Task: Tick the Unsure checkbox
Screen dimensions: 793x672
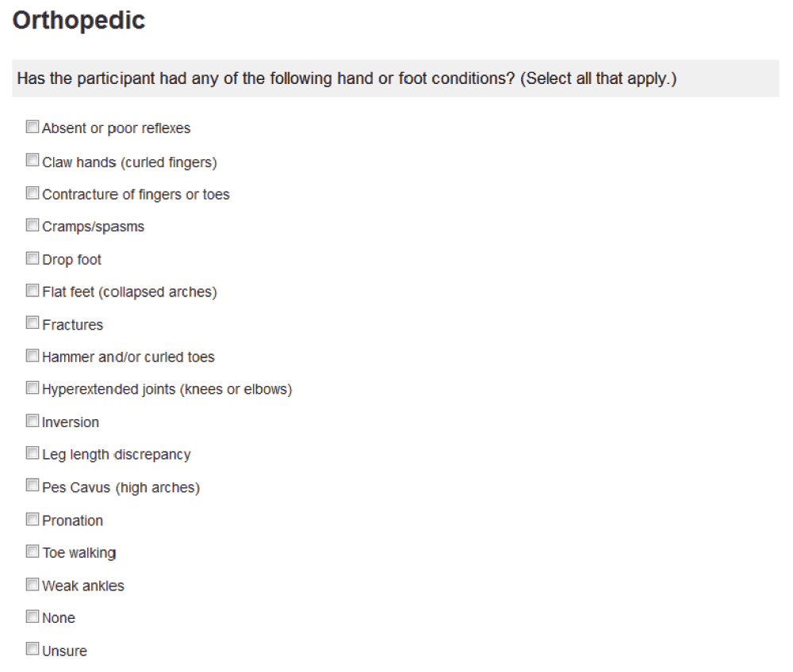Action: [x=33, y=648]
